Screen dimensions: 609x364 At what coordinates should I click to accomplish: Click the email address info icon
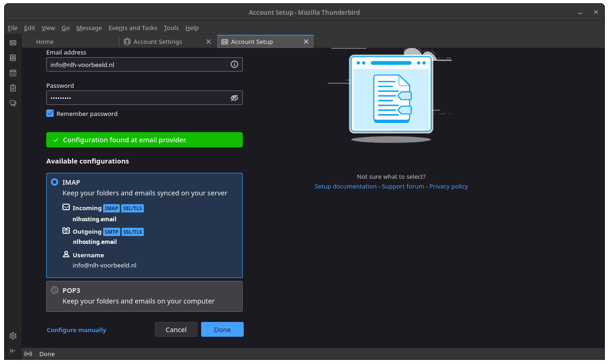[234, 65]
